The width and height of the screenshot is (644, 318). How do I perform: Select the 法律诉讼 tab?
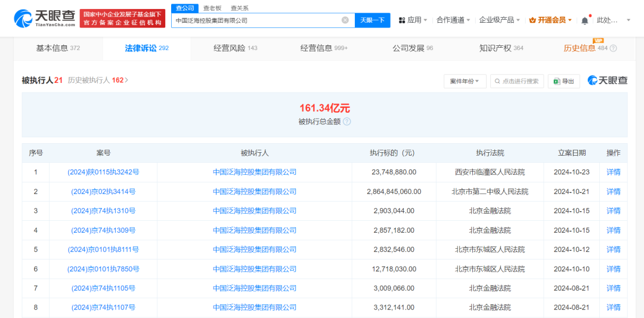click(x=147, y=48)
